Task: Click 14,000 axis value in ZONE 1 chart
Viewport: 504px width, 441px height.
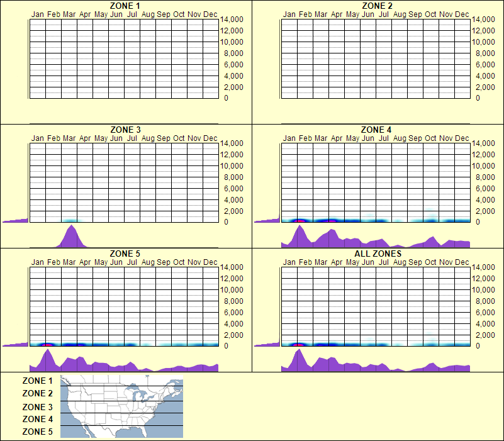Action: (x=232, y=20)
